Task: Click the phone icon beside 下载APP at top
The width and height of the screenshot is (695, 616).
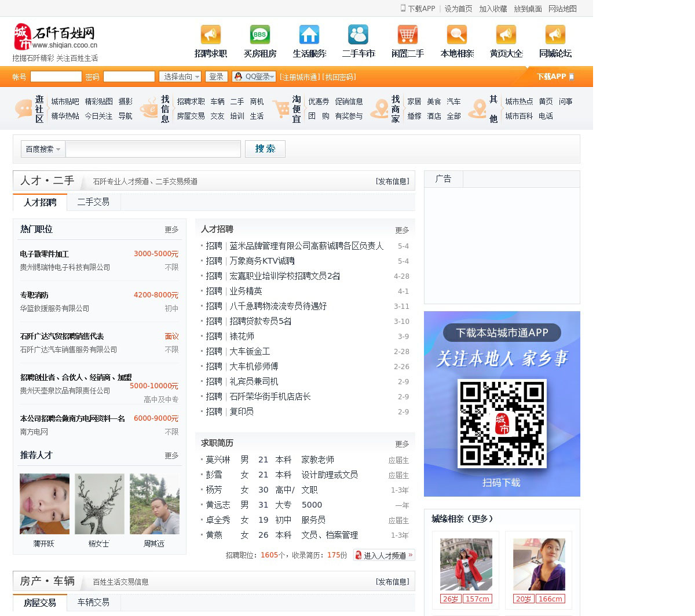Action: point(403,8)
